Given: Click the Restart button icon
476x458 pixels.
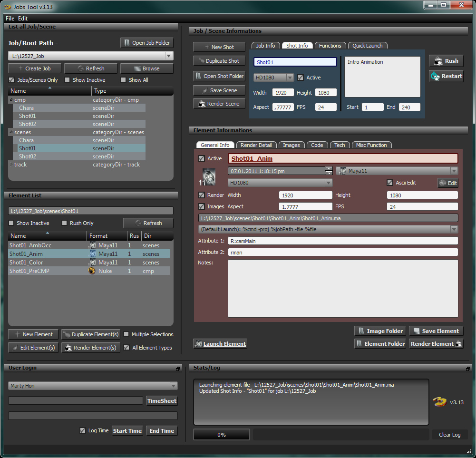Looking at the screenshot, I should click(435, 76).
